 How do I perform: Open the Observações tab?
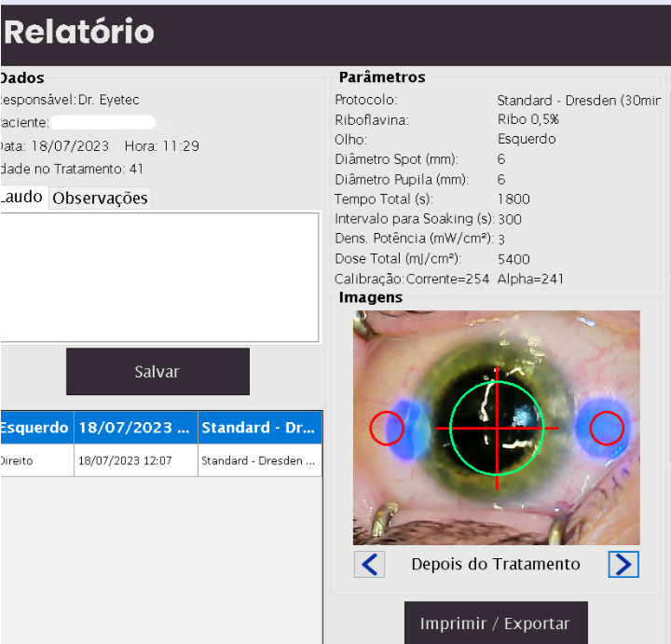tap(100, 199)
